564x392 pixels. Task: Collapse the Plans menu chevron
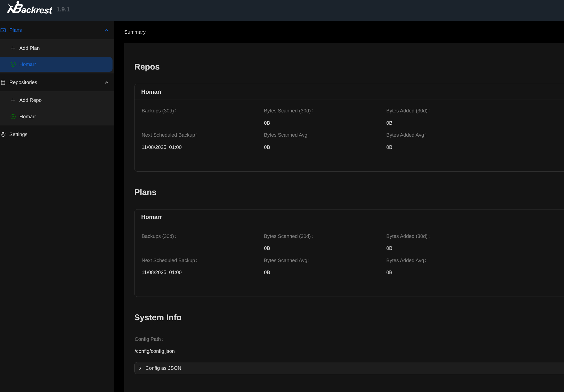pyautogui.click(x=106, y=30)
